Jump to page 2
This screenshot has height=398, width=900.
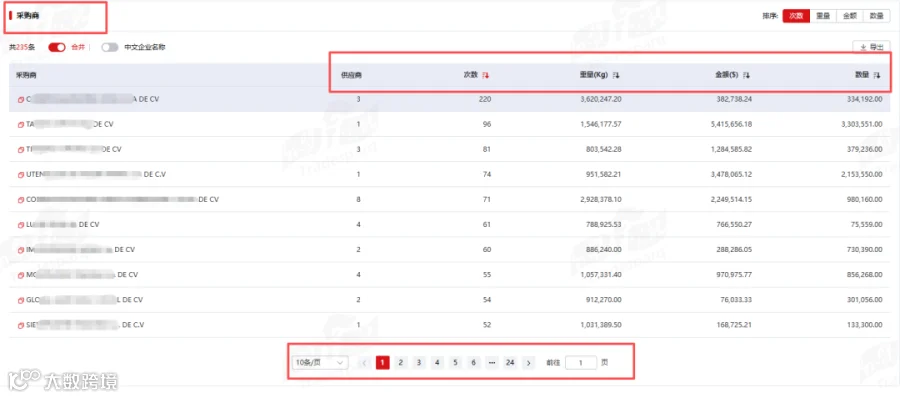(x=401, y=362)
